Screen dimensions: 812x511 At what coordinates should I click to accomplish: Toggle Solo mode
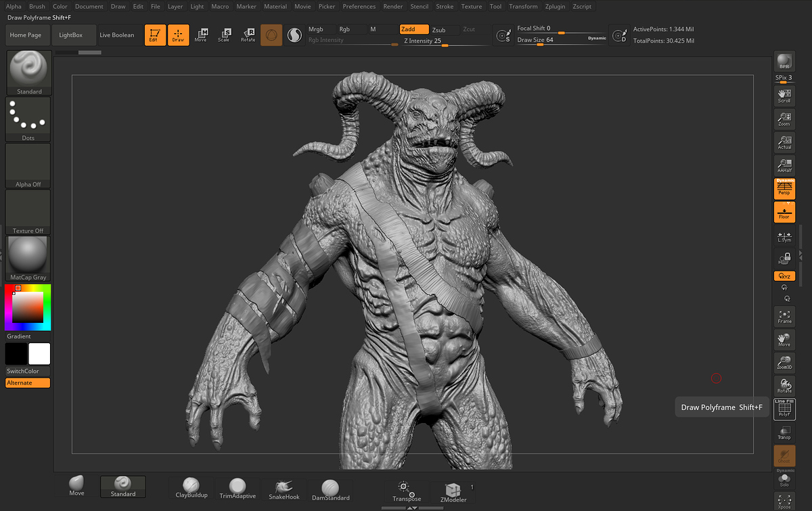tap(784, 479)
